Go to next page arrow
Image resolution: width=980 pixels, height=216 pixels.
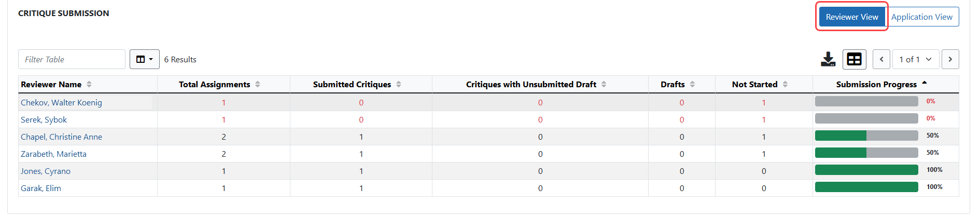point(950,59)
